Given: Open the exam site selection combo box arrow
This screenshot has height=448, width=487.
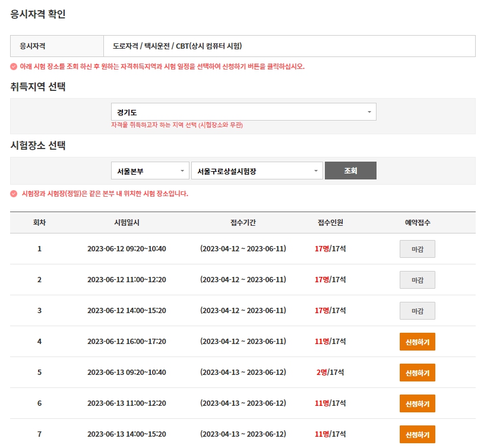Looking at the screenshot, I should pos(315,170).
